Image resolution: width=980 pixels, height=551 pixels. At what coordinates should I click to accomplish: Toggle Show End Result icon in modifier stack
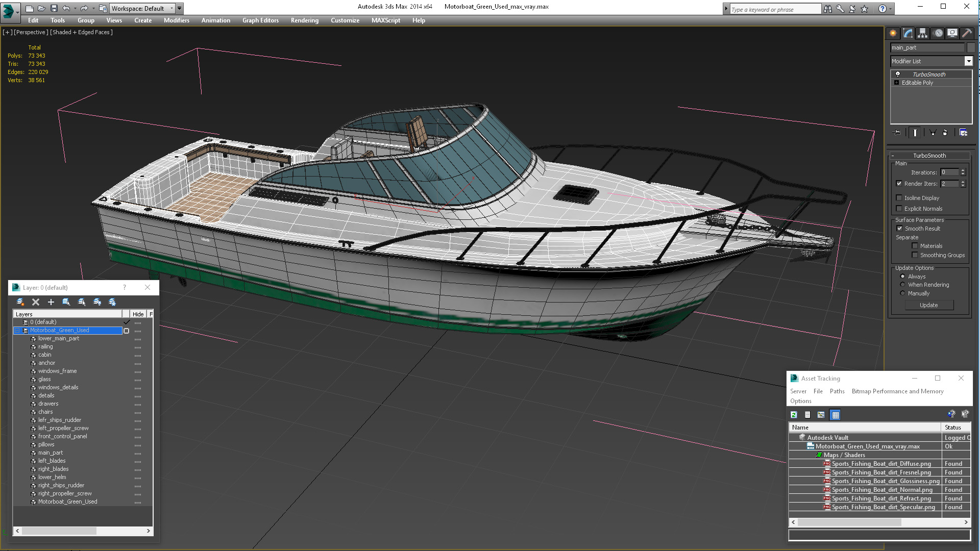point(915,133)
